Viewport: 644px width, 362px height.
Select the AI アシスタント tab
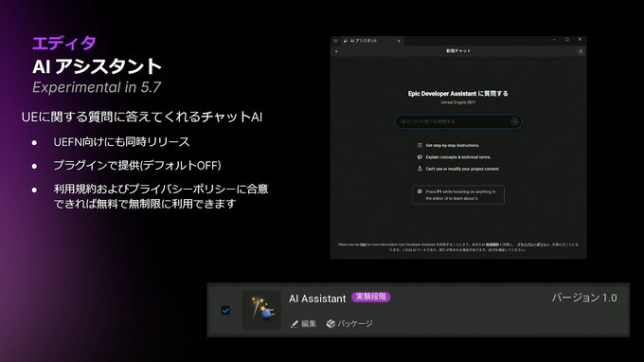pyautogui.click(x=371, y=41)
